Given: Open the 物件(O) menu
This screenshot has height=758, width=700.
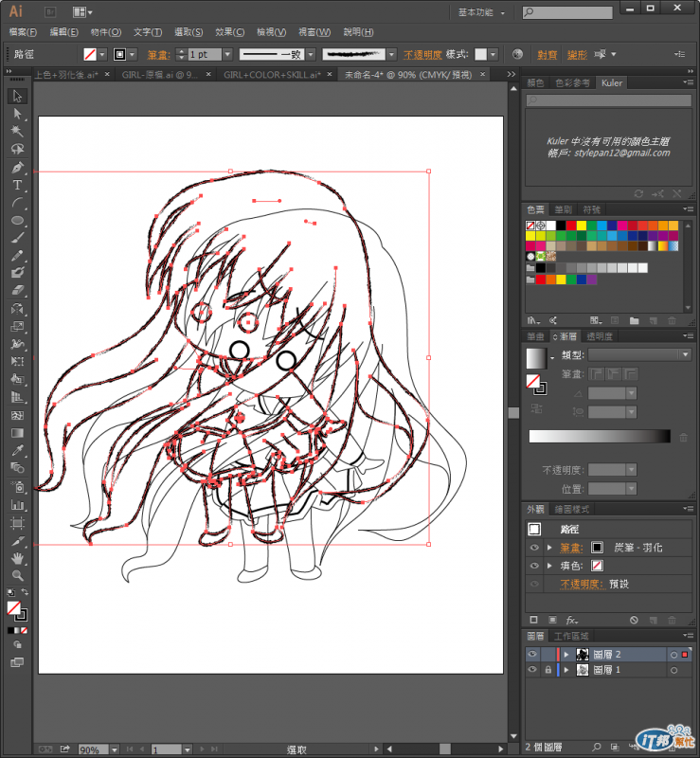Looking at the screenshot, I should (106, 32).
